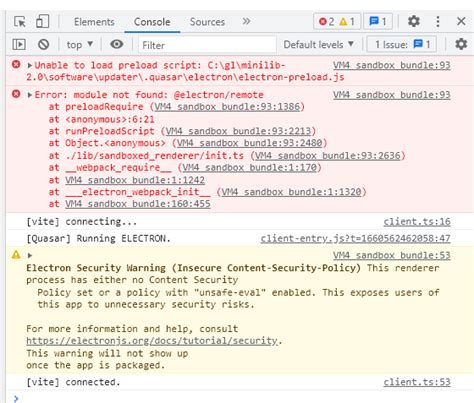Select the "at <anonymous>:6:21" stack line
The height and width of the screenshot is (403, 474).
(102, 119)
